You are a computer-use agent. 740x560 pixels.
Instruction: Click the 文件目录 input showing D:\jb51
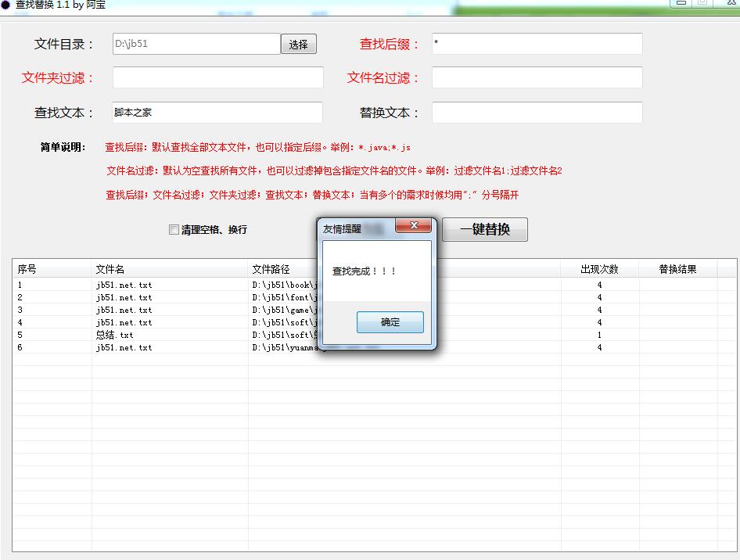196,44
